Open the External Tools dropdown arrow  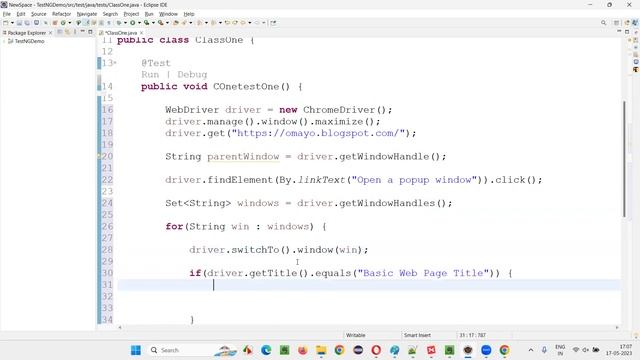167,23
